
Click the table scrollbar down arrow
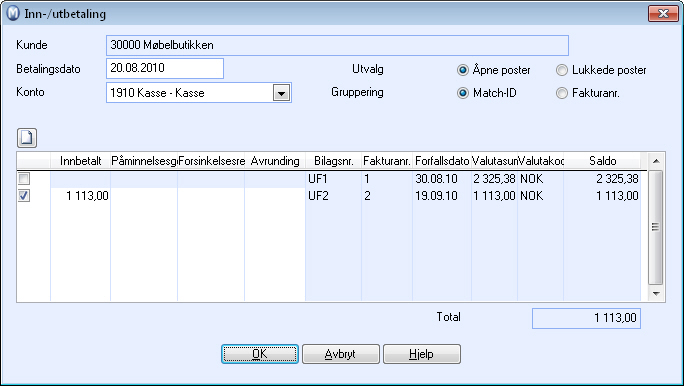(x=656, y=294)
